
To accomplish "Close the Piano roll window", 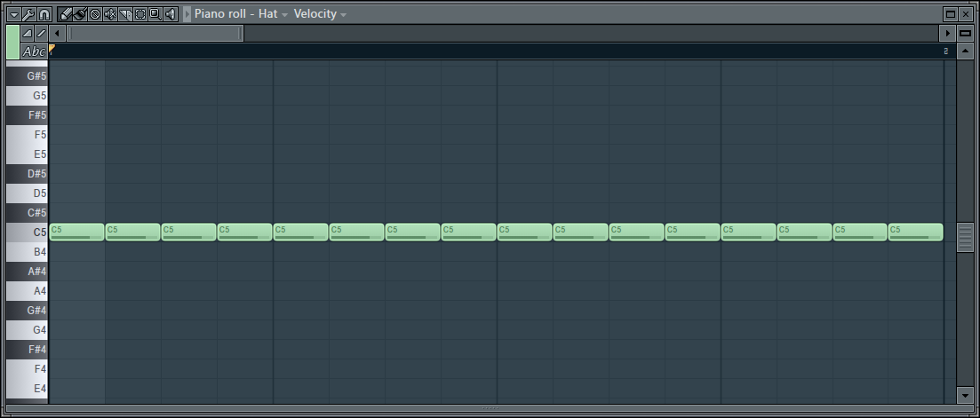I will pos(966,13).
